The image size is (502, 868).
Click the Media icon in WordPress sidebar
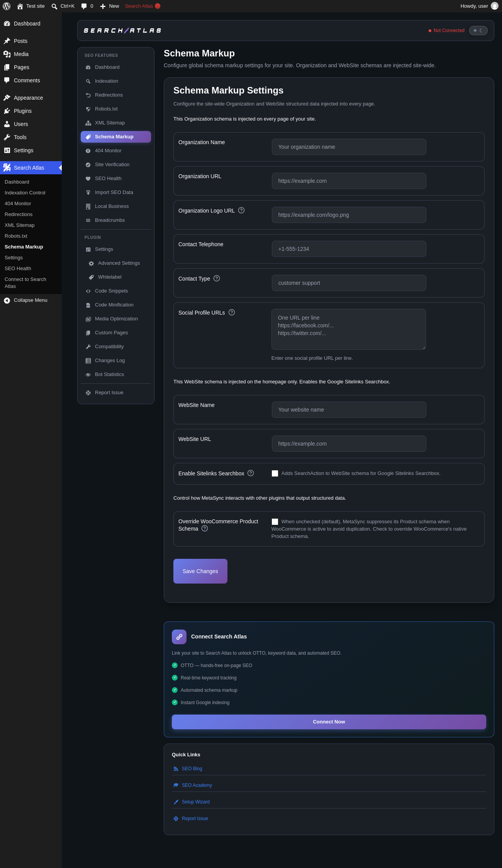7,54
